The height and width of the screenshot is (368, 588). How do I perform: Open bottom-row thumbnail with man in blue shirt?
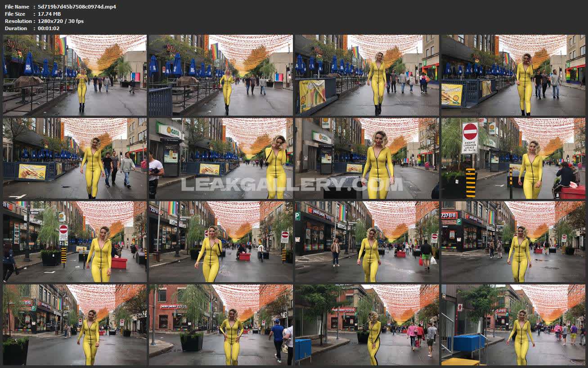coord(220,324)
